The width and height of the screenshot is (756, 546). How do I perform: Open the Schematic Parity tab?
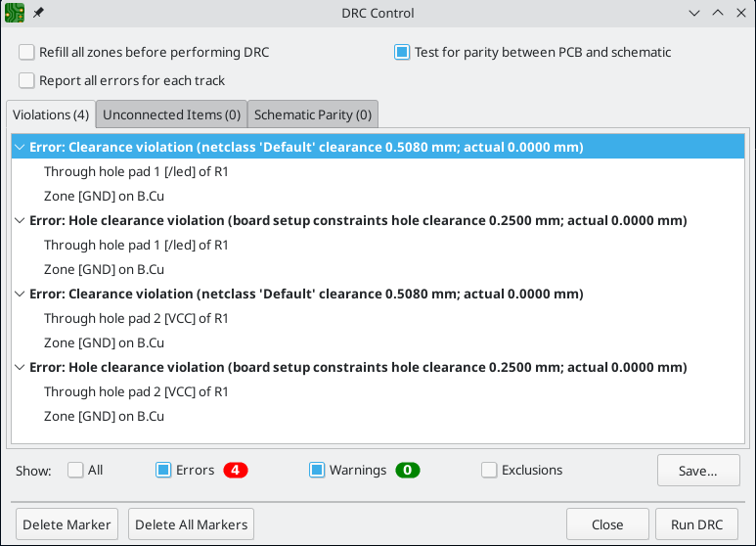pos(312,114)
